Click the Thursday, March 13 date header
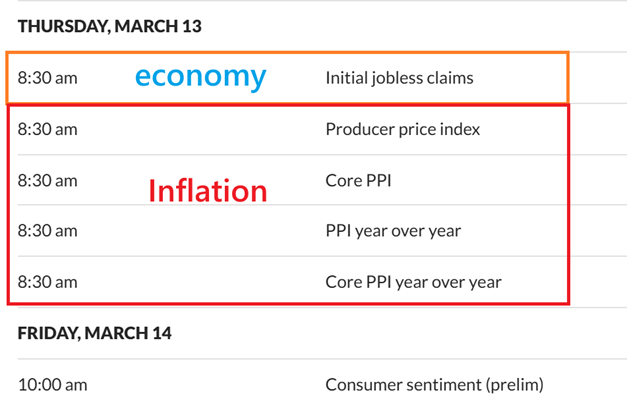627x407 pixels. pos(109,26)
